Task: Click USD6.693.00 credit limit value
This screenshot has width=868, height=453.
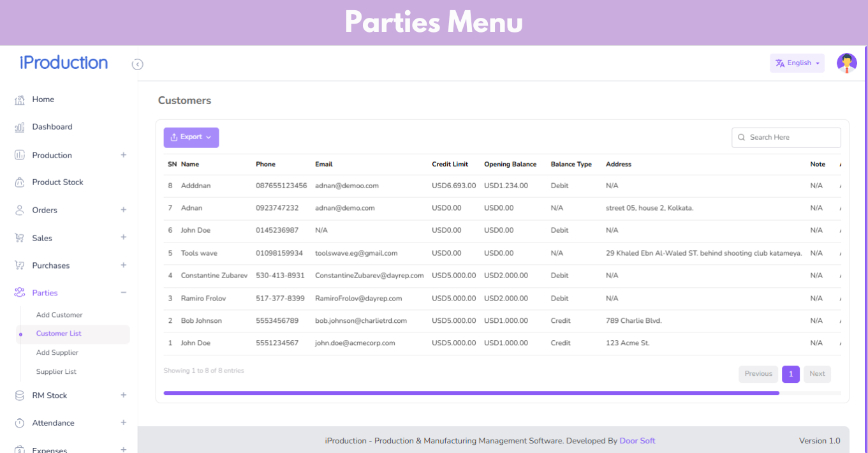Action: click(x=453, y=186)
